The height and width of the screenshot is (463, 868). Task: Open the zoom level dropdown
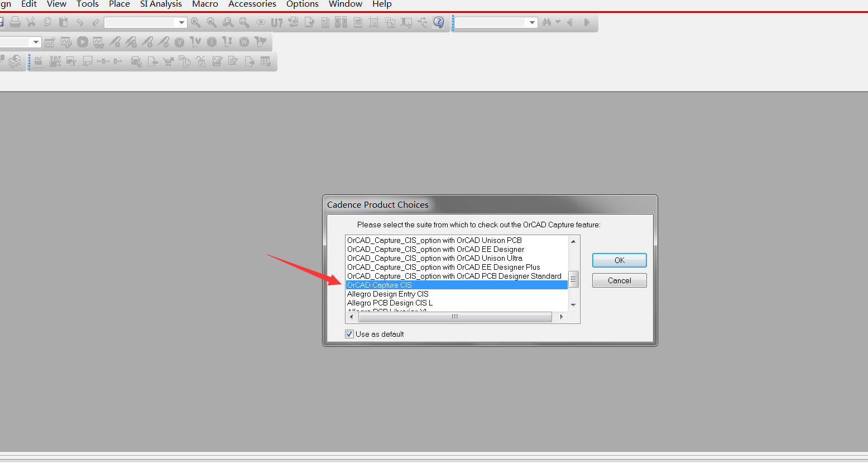pos(182,22)
